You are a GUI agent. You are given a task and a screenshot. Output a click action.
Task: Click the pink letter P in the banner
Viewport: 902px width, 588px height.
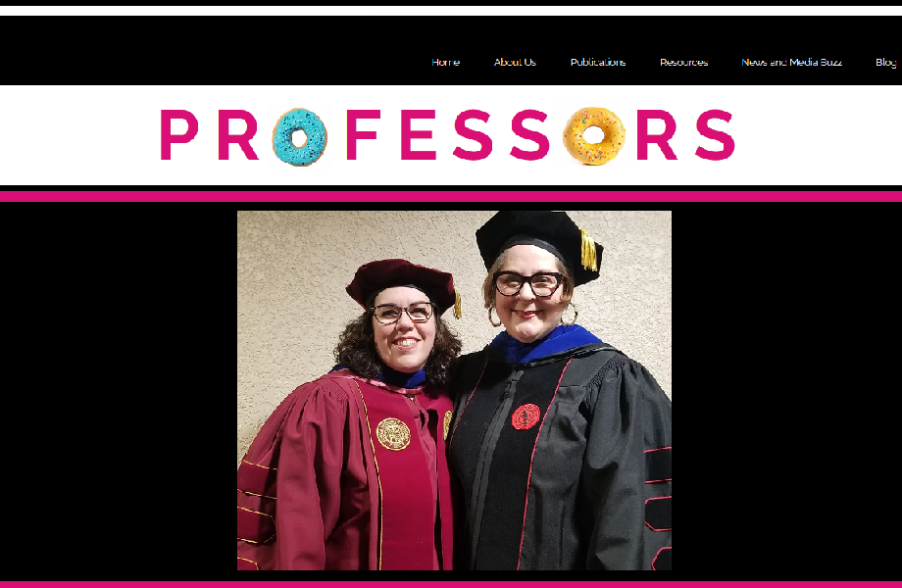[178, 135]
